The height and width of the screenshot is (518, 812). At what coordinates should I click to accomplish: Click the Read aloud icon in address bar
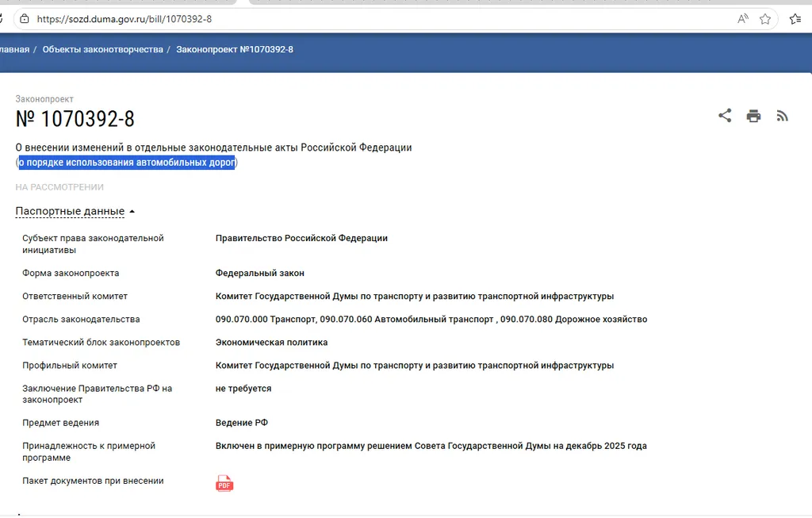pos(743,19)
